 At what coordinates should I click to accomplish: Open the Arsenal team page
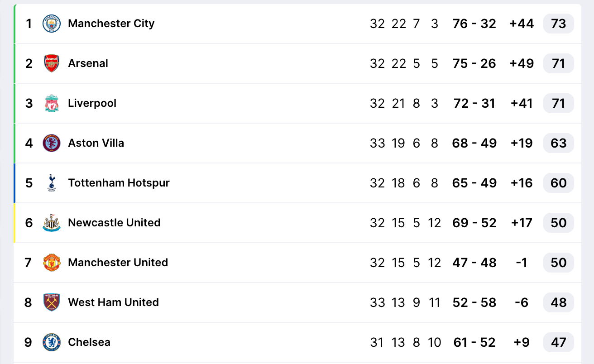(88, 63)
